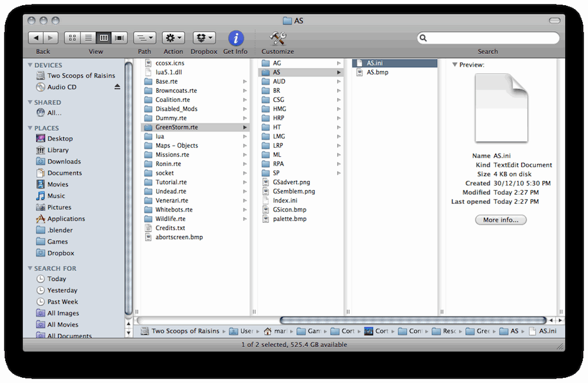Viewport: 588px width, 383px height.
Task: Open the Missions.rte folder
Action: coord(172,155)
